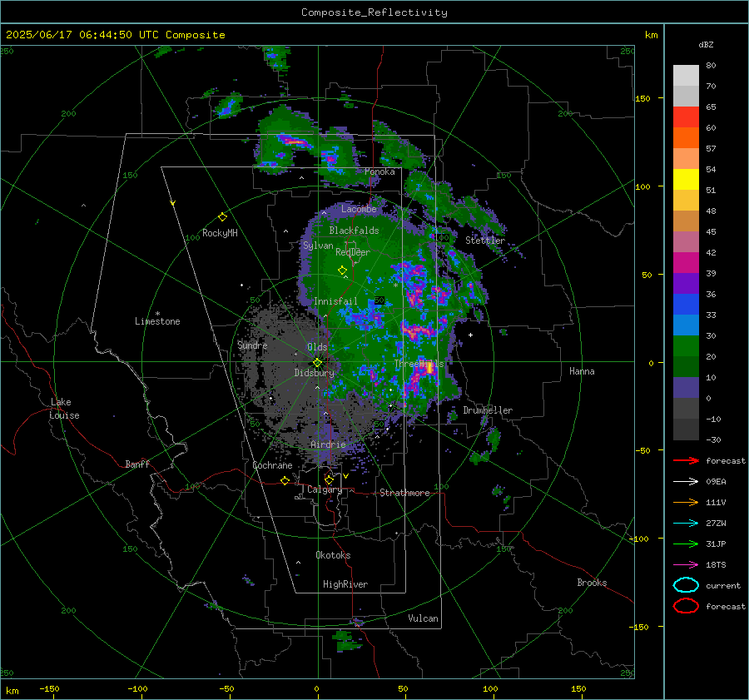Select the yellow 54 dBZ swatch
749x700 pixels.
click(686, 179)
